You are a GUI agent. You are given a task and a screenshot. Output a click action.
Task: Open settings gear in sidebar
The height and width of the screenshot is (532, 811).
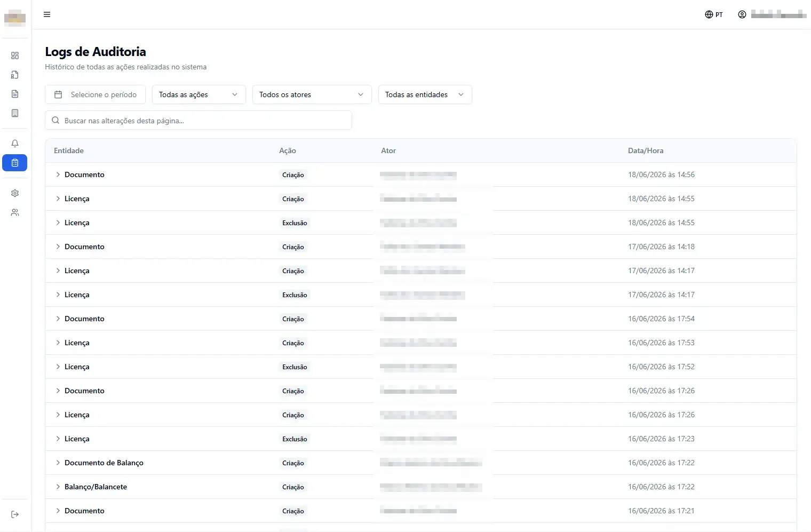(x=15, y=193)
